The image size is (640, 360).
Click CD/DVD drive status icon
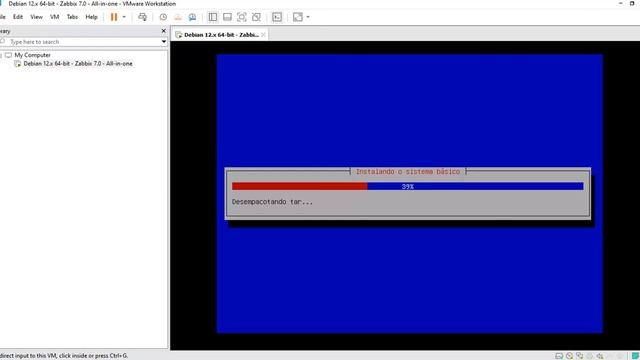pos(569,356)
